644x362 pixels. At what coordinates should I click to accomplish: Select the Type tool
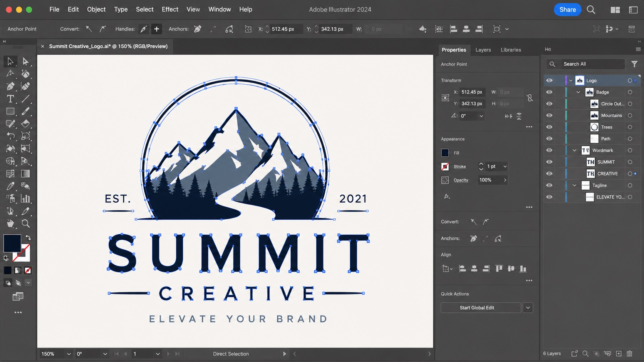(10, 99)
